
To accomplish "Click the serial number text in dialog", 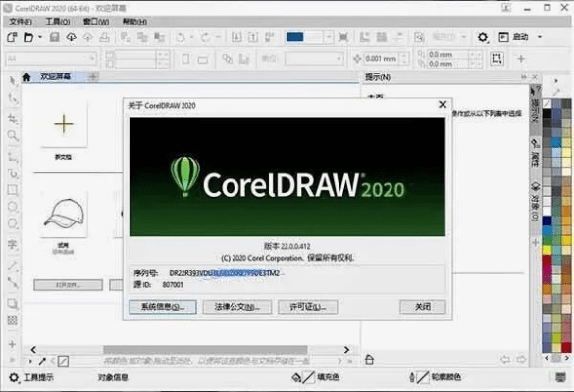I will [224, 273].
